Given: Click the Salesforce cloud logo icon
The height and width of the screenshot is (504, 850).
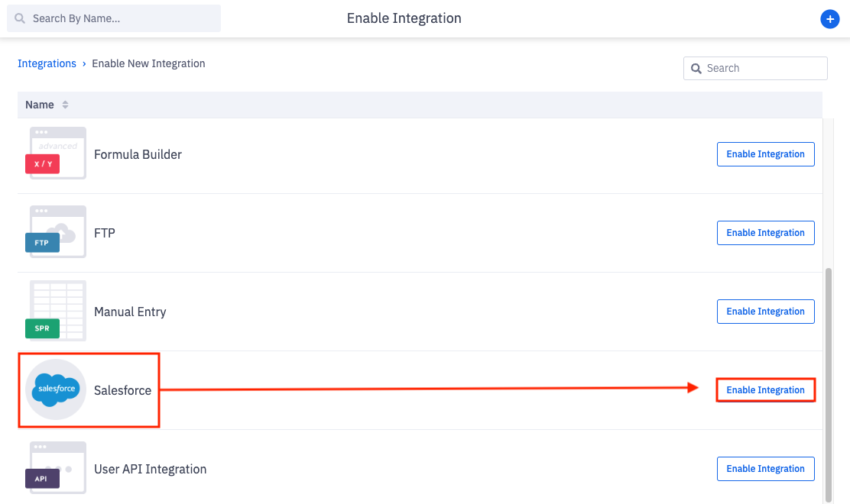Looking at the screenshot, I should (55, 389).
